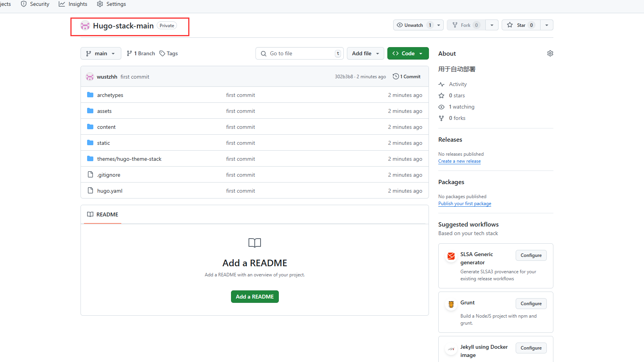This screenshot has height=362, width=644.
Task: Follow the Create a new release link
Action: [x=459, y=161]
